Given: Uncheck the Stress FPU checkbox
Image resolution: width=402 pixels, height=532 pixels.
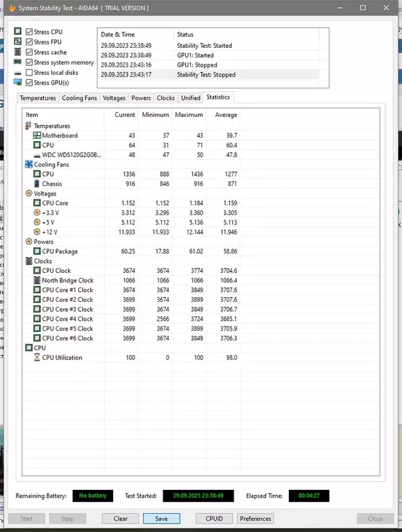Looking at the screenshot, I should click(x=29, y=42).
